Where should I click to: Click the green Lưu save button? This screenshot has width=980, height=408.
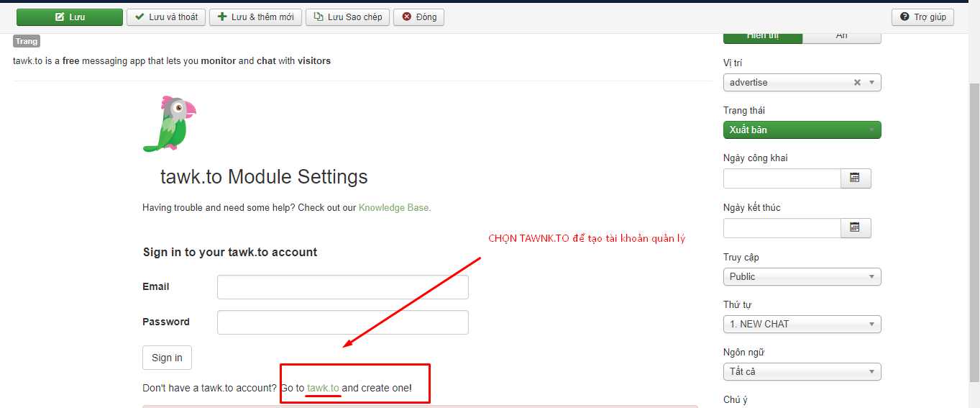point(70,17)
